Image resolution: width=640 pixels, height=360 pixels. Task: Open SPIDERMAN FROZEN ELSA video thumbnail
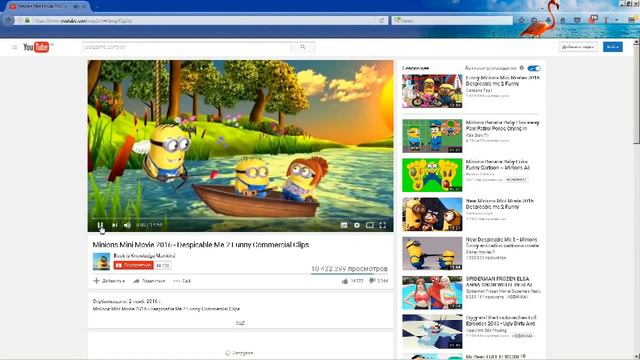tap(432, 293)
